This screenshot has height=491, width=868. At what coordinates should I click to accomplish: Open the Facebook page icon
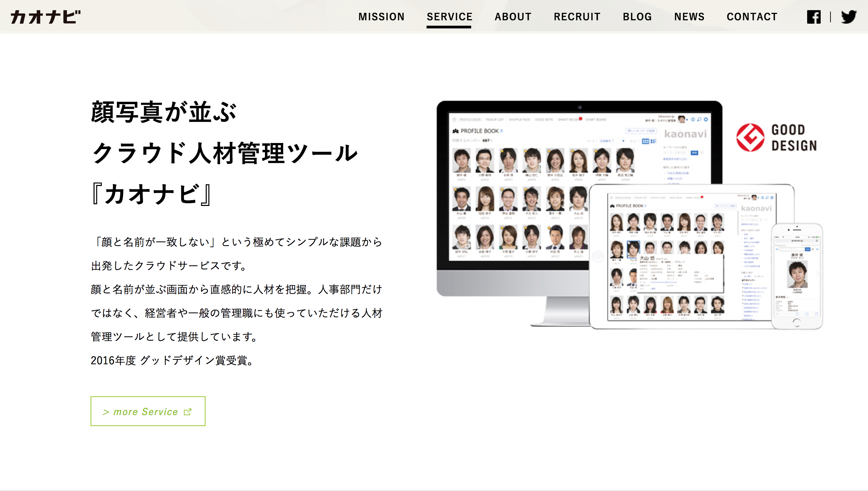point(814,17)
